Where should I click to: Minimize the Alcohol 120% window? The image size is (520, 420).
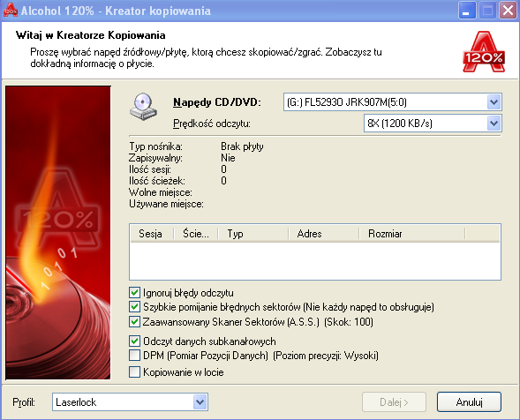coord(467,11)
